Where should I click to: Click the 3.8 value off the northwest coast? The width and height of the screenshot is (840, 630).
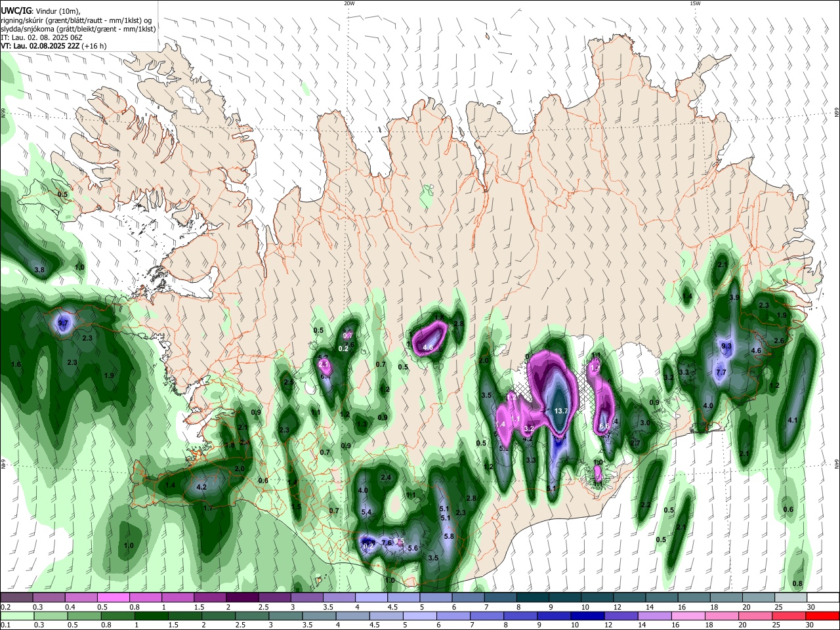[x=39, y=270]
